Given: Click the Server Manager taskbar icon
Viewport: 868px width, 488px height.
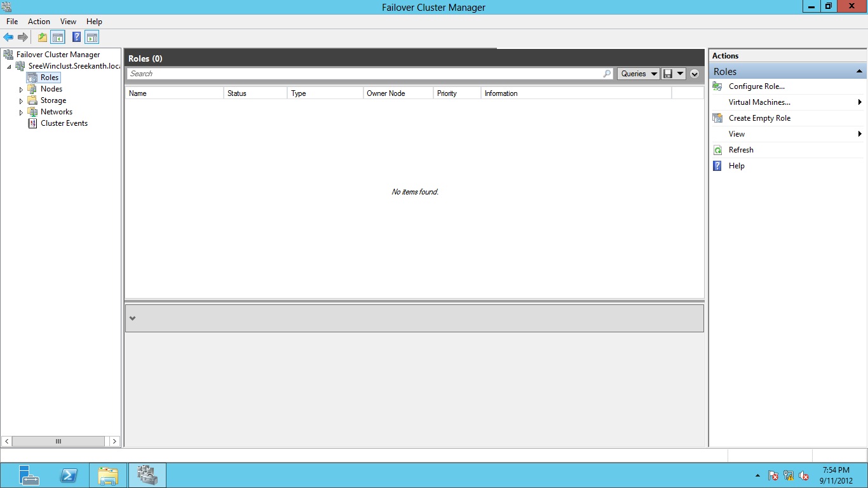Looking at the screenshot, I should [x=29, y=475].
